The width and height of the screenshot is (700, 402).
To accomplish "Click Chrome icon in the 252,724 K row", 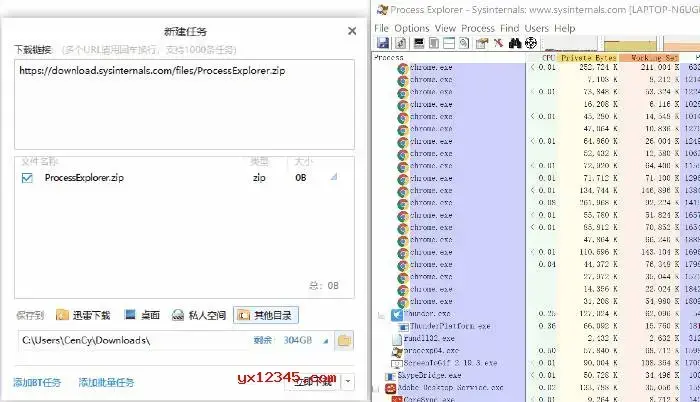I will (x=403, y=68).
